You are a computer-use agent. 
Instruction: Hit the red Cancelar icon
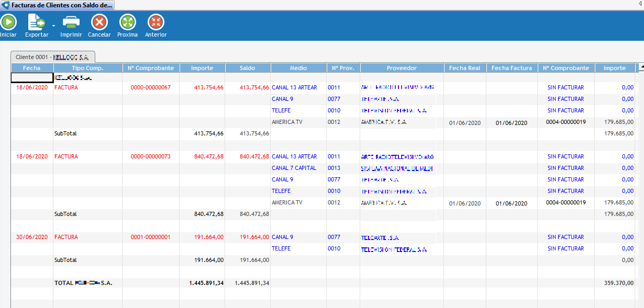click(99, 22)
